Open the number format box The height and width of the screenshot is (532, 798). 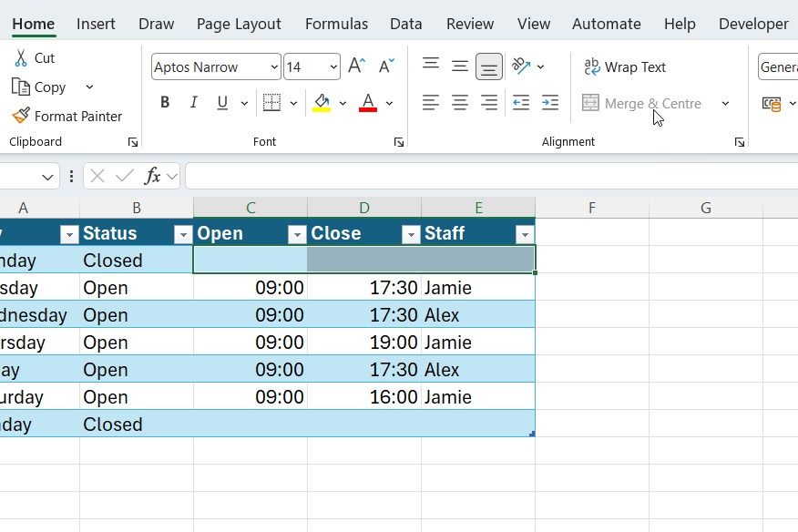coord(778,66)
